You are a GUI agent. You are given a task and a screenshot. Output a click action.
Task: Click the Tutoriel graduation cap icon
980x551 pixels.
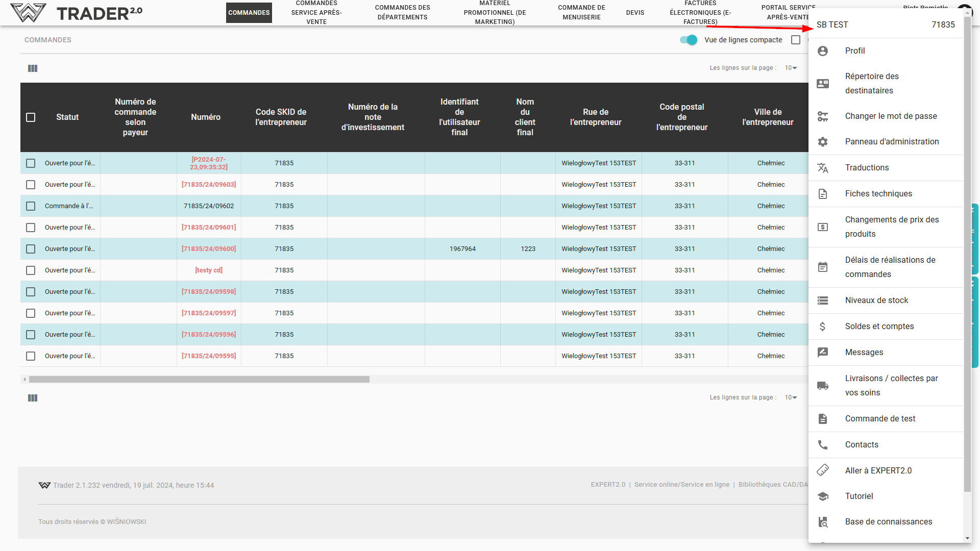(823, 496)
